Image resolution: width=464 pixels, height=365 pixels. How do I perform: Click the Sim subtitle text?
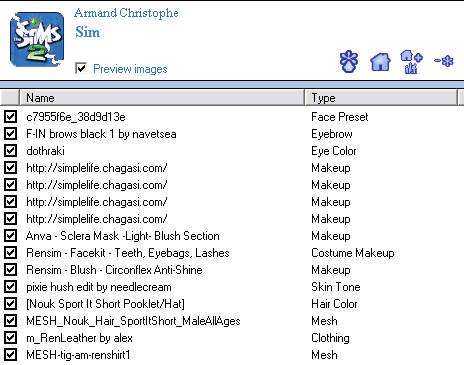[87, 32]
